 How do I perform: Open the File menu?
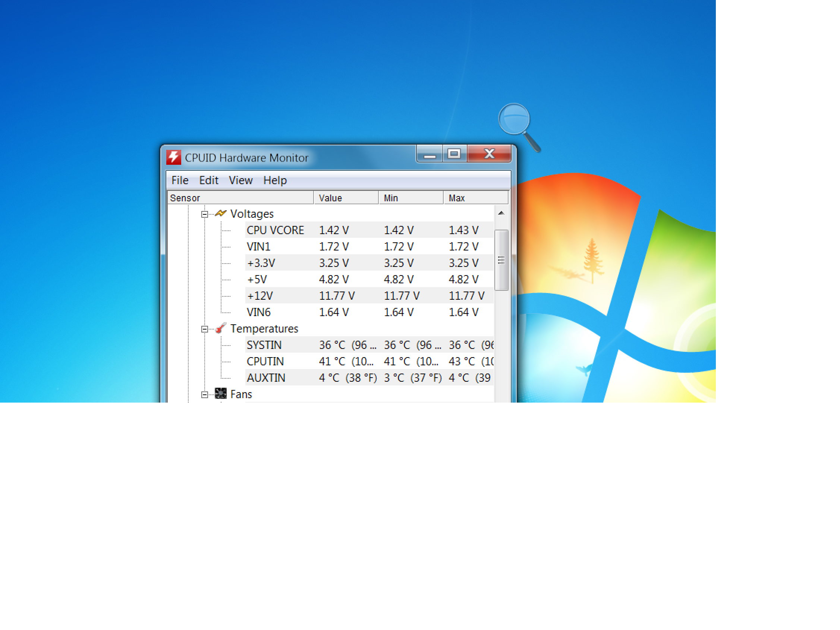pyautogui.click(x=180, y=180)
